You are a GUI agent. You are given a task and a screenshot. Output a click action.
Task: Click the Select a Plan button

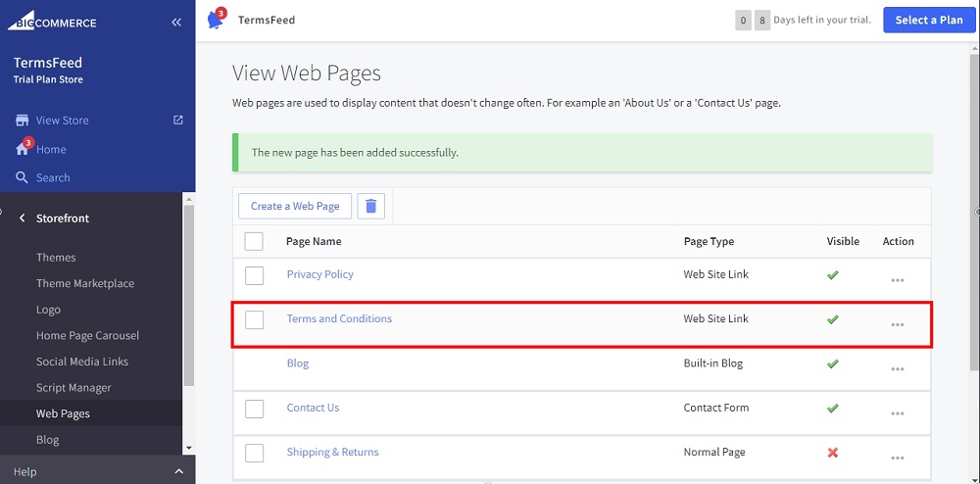point(929,20)
